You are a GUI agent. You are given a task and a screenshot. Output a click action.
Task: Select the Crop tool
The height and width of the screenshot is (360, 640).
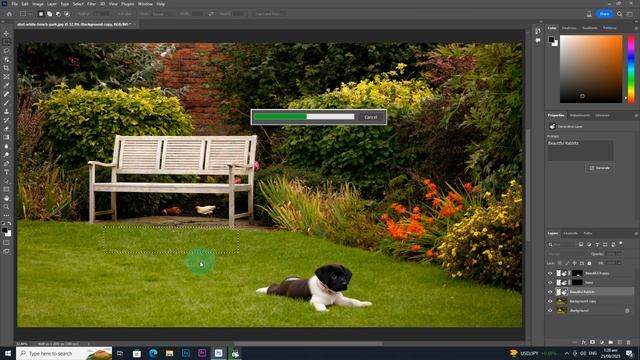coord(6,68)
